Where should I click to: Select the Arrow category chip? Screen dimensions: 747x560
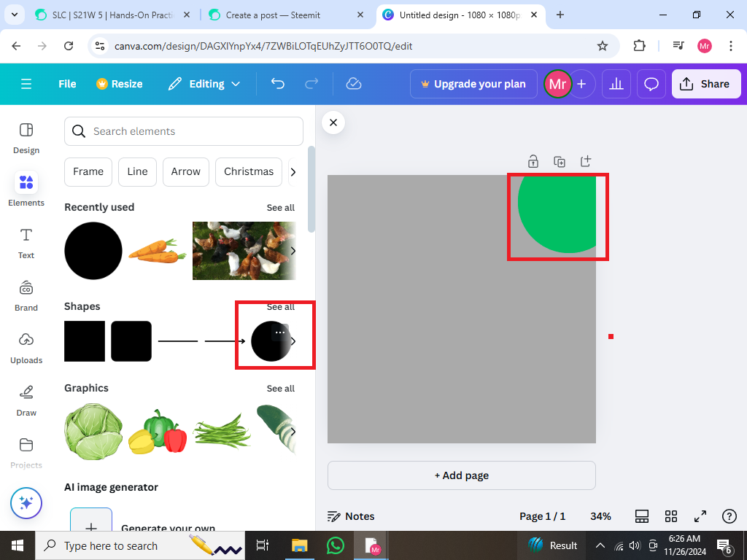[x=186, y=171]
